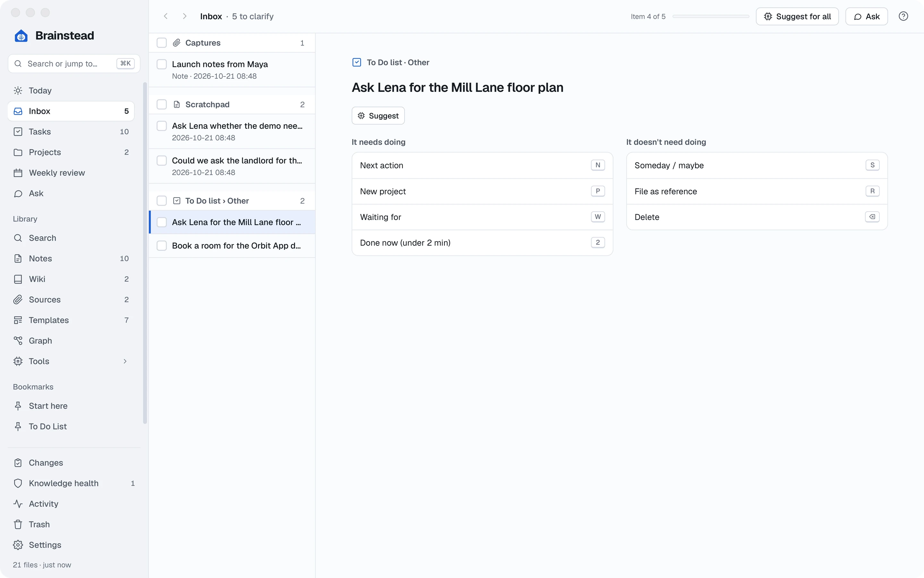Expand the Tools chevron
The image size is (924, 578).
[125, 361]
